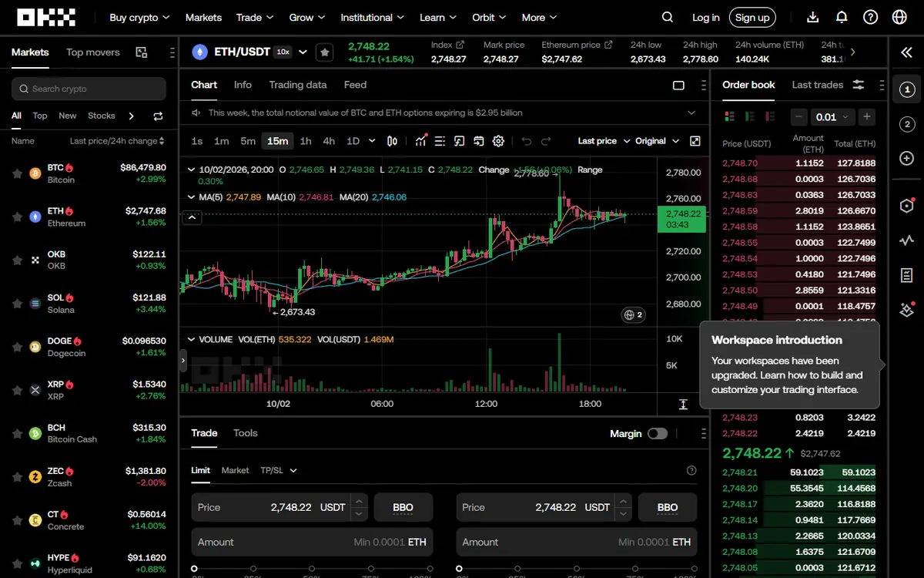The height and width of the screenshot is (578, 924).
Task: Open the Buy crypto dropdown menu
Action: [139, 17]
